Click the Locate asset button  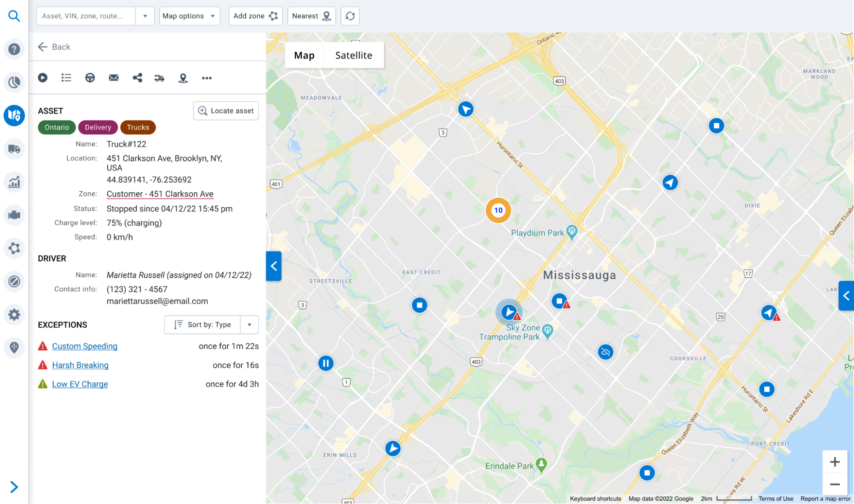tap(226, 111)
